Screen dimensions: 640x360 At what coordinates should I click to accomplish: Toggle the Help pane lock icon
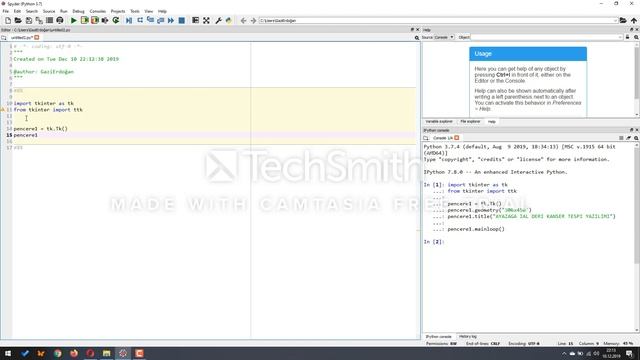(628, 37)
